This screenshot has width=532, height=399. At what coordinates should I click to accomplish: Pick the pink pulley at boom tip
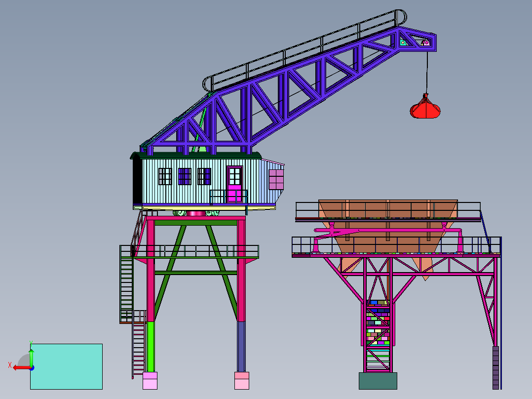point(426,43)
